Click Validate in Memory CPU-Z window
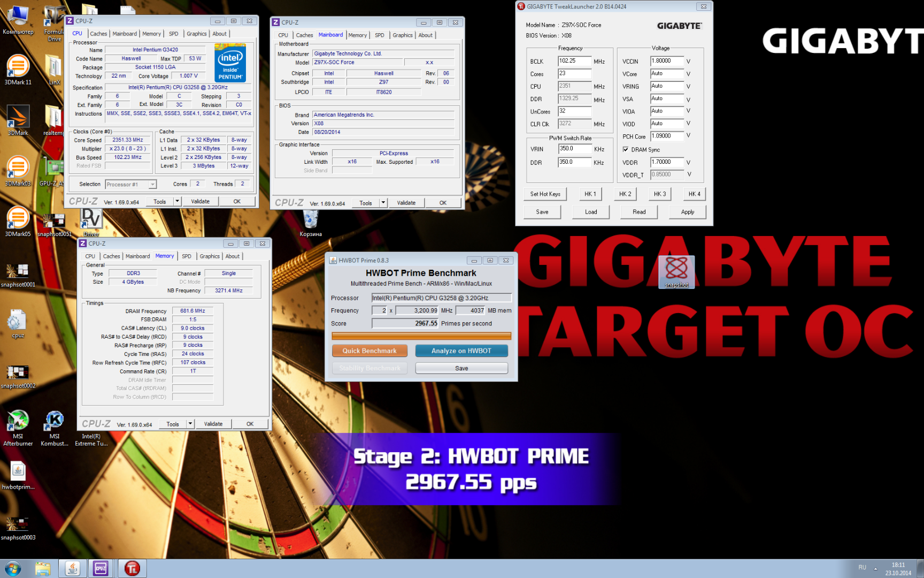Viewport: 924px width, 578px height. pyautogui.click(x=213, y=424)
